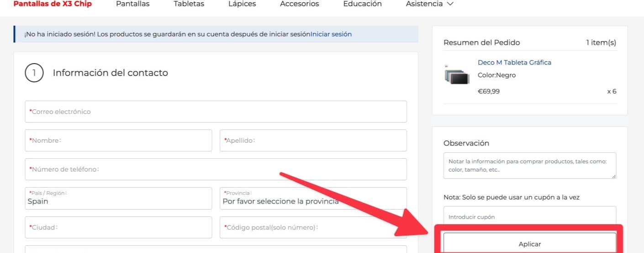This screenshot has height=253, width=644.
Task: Select Spain País / Región dropdown
Action: tap(118, 198)
